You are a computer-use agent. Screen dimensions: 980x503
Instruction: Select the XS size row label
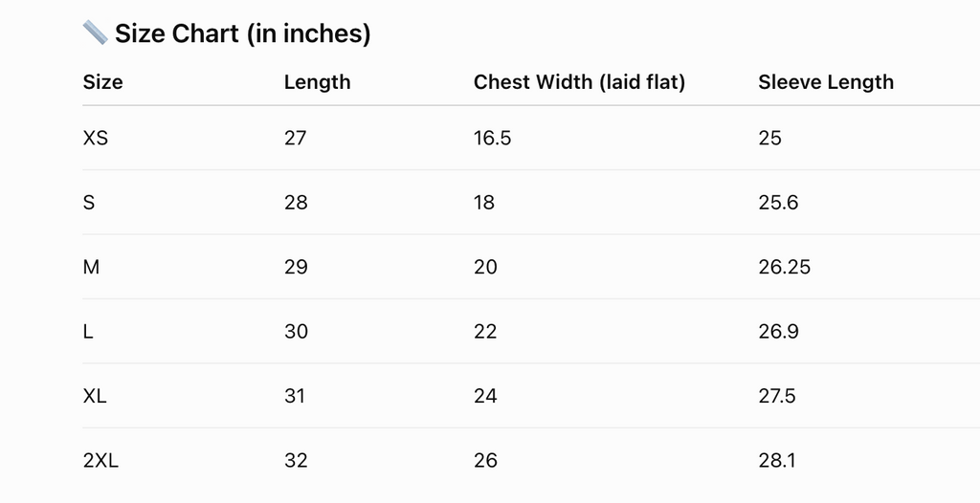[95, 138]
